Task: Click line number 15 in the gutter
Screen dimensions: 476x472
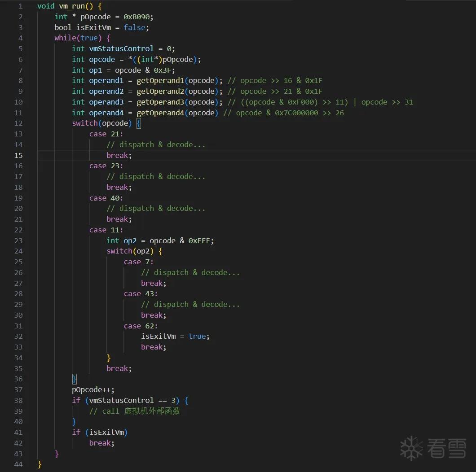Action: pyautogui.click(x=18, y=156)
